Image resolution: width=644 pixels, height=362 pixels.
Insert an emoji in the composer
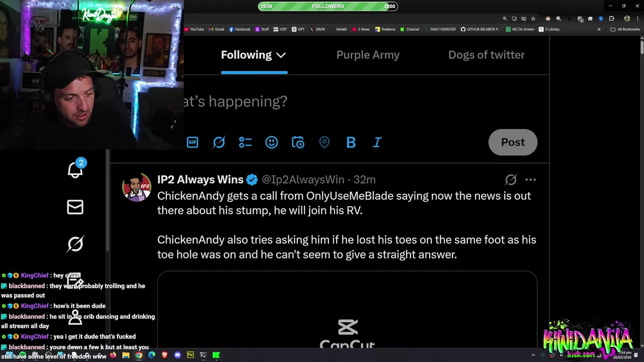tap(272, 142)
